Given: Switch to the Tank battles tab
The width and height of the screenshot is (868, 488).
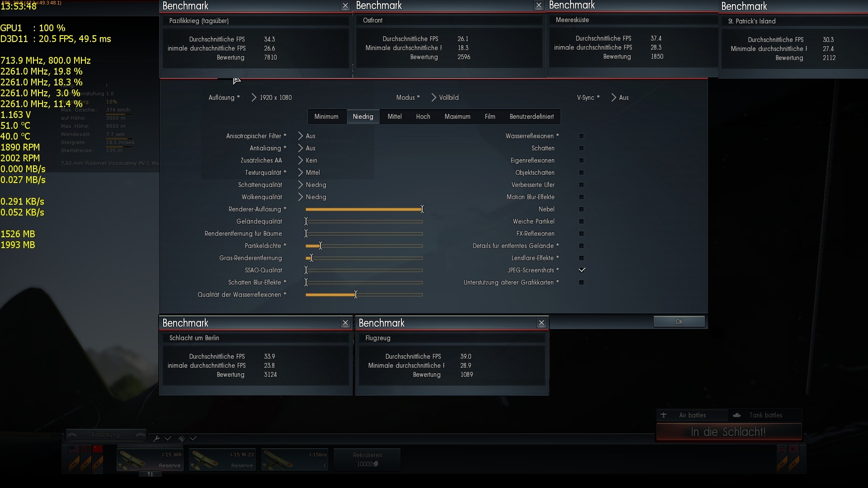Looking at the screenshot, I should tap(765, 415).
